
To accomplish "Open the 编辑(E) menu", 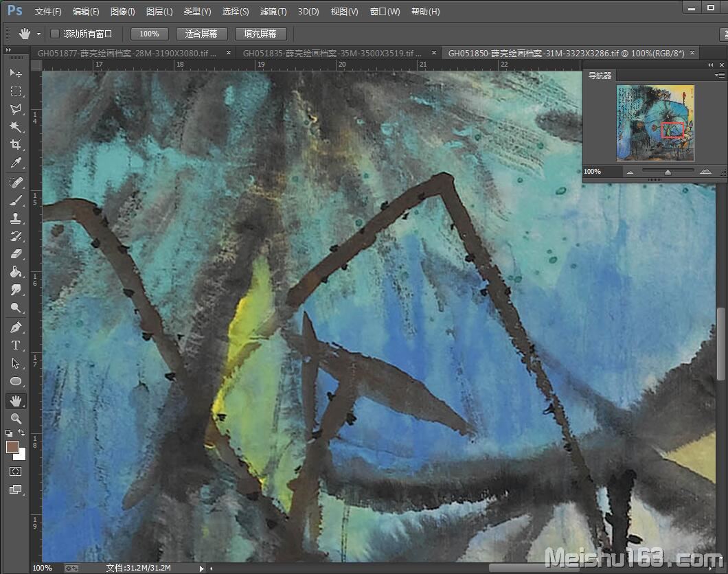I will tap(86, 12).
